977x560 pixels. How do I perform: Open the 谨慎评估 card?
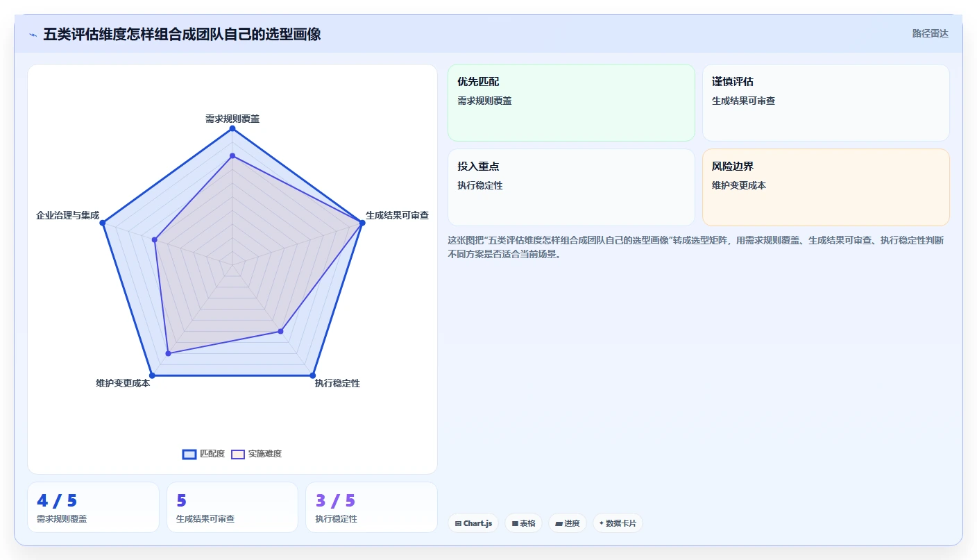point(826,103)
